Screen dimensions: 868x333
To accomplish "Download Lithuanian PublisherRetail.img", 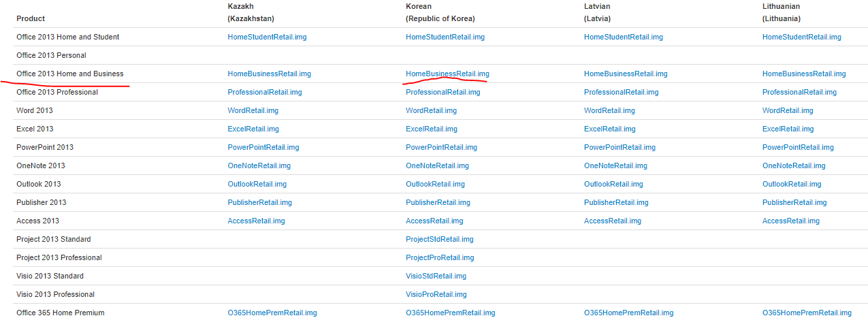I will (x=794, y=202).
